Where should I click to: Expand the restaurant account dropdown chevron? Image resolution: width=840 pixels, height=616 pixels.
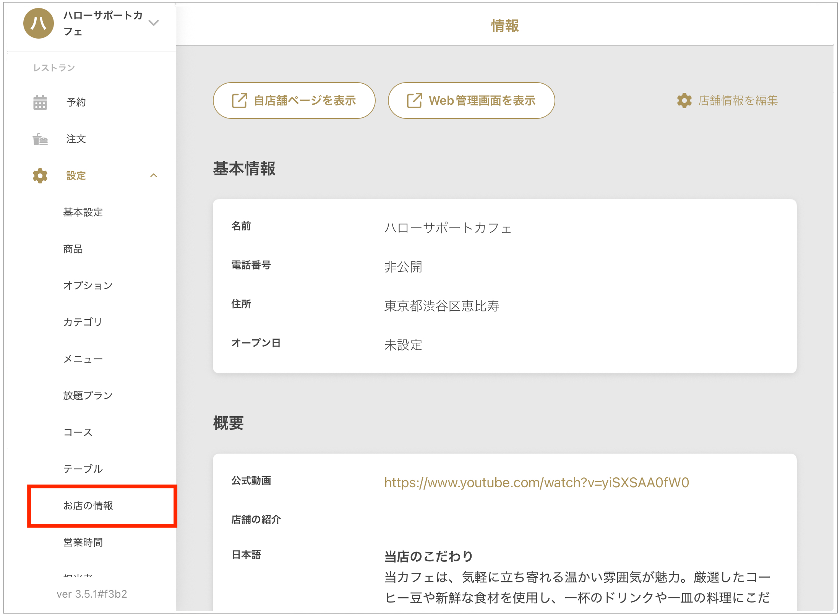click(x=154, y=23)
